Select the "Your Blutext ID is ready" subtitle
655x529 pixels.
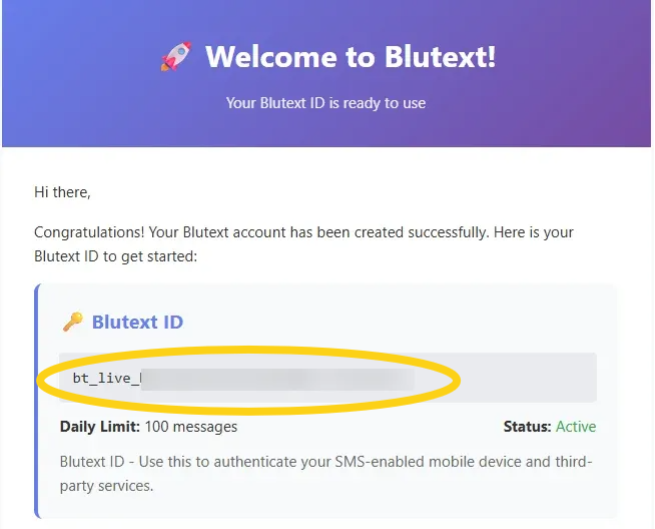(327, 103)
